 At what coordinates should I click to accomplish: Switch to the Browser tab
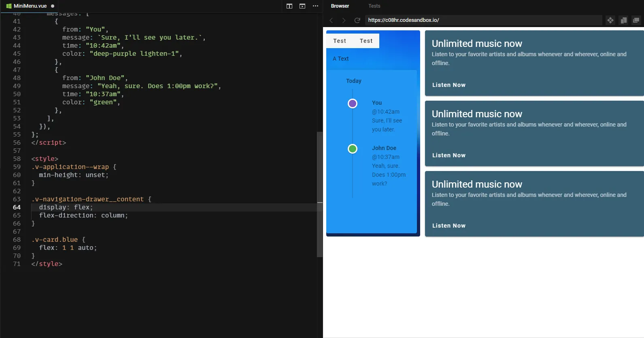click(340, 6)
